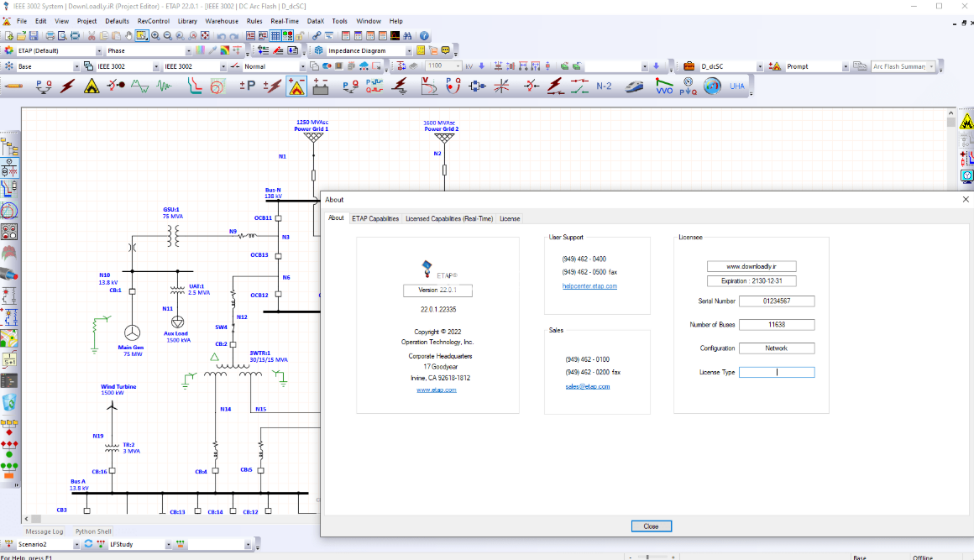This screenshot has height=560, width=974.
Task: Open the Warehouse menu
Action: 222,21
